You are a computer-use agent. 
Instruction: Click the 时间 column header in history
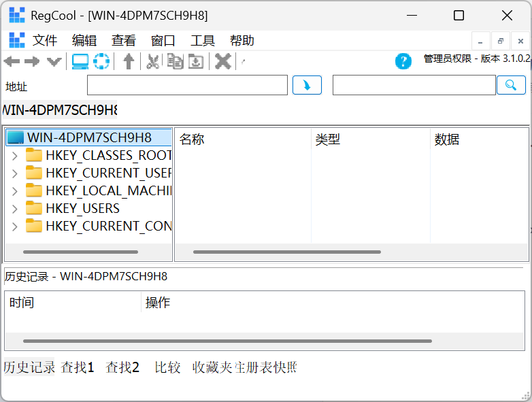pos(73,302)
